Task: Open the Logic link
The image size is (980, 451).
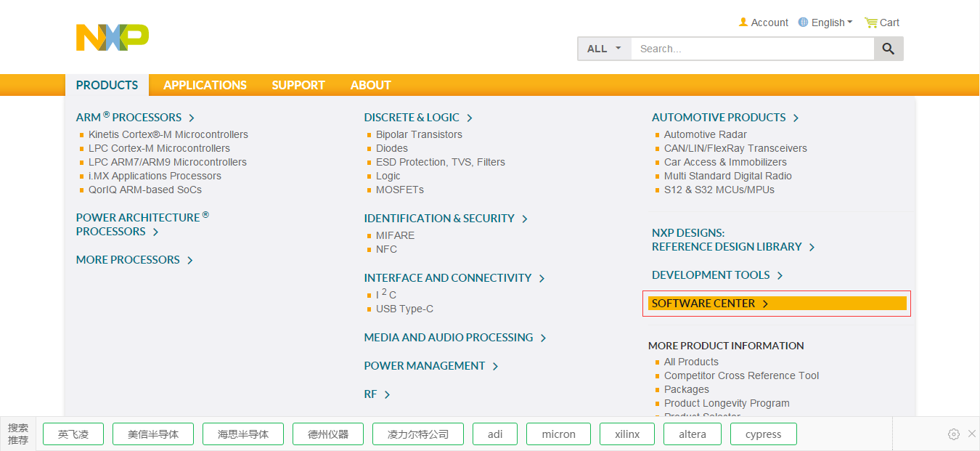Action: (388, 176)
